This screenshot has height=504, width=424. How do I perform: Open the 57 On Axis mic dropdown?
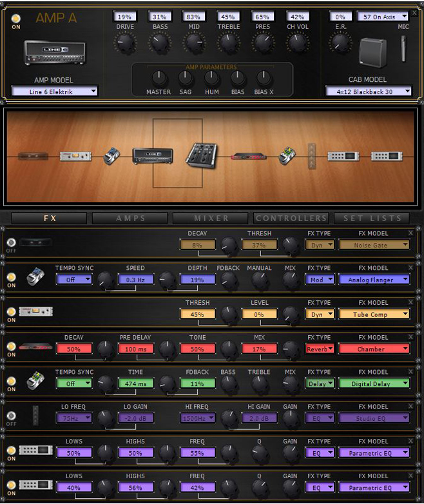[x=383, y=17]
